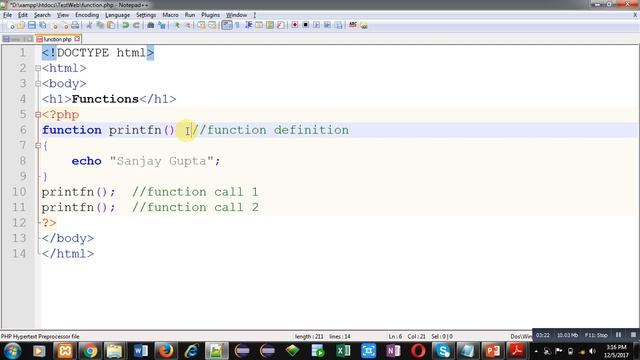The width and height of the screenshot is (640, 360).
Task: Click 'length : 211' in the status bar
Action: [309, 337]
